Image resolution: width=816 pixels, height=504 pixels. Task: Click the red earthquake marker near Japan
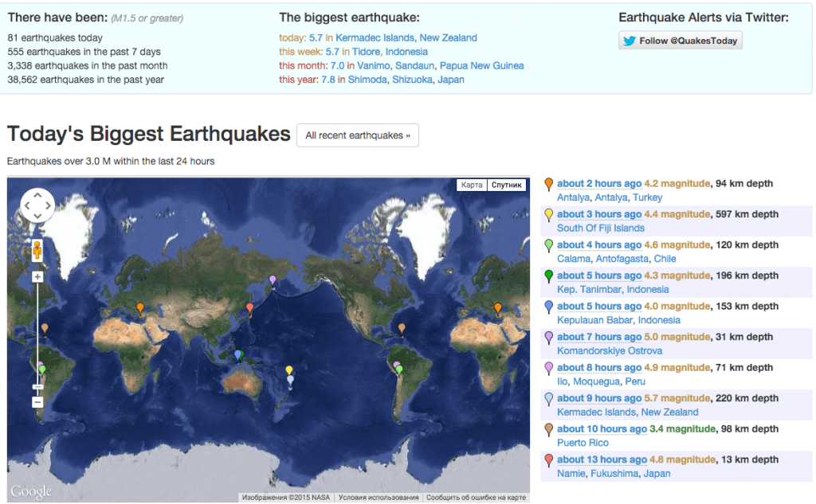click(x=249, y=308)
